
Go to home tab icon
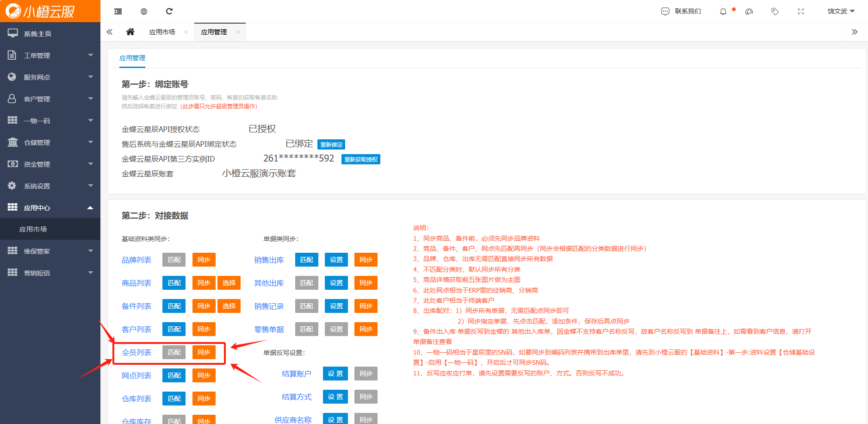click(x=130, y=32)
